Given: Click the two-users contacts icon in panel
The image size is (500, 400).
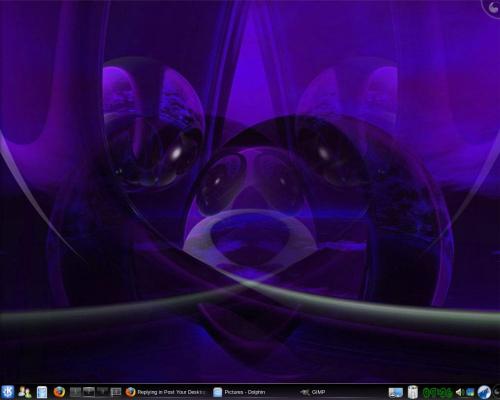Looking at the screenshot, I should pyautogui.click(x=24, y=392).
